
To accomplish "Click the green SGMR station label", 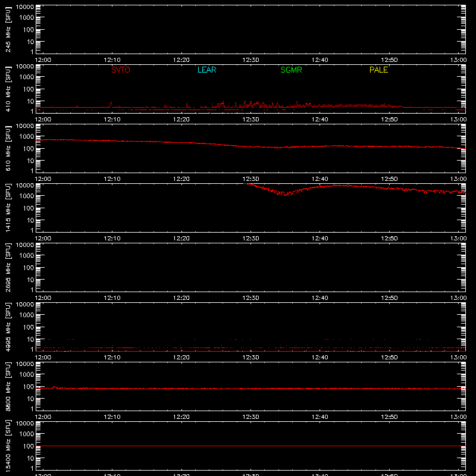I will [291, 70].
